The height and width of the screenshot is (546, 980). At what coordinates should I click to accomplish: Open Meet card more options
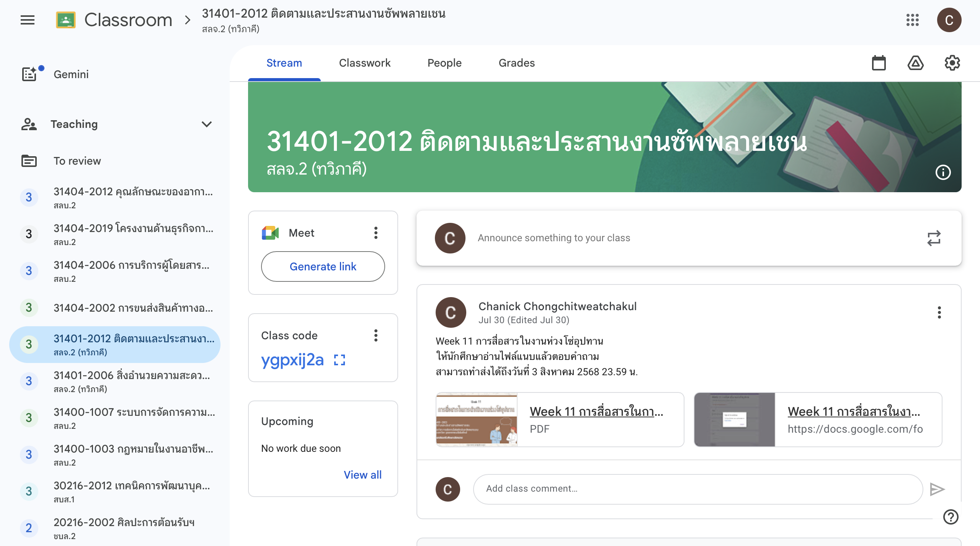coord(376,233)
